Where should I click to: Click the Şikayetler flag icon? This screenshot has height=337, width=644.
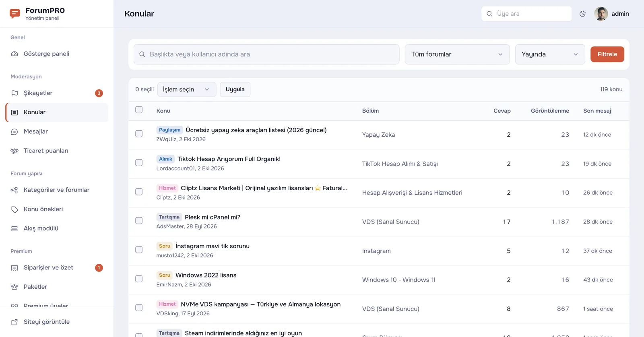click(14, 93)
